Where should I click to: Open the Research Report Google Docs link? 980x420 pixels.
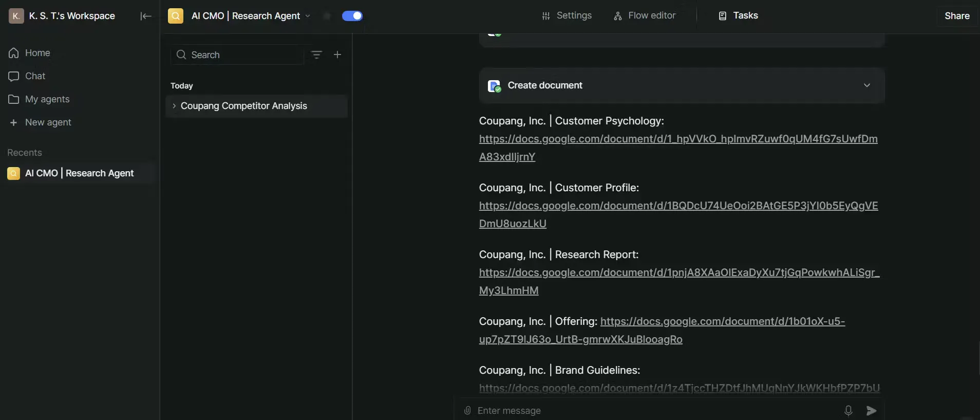(x=679, y=281)
